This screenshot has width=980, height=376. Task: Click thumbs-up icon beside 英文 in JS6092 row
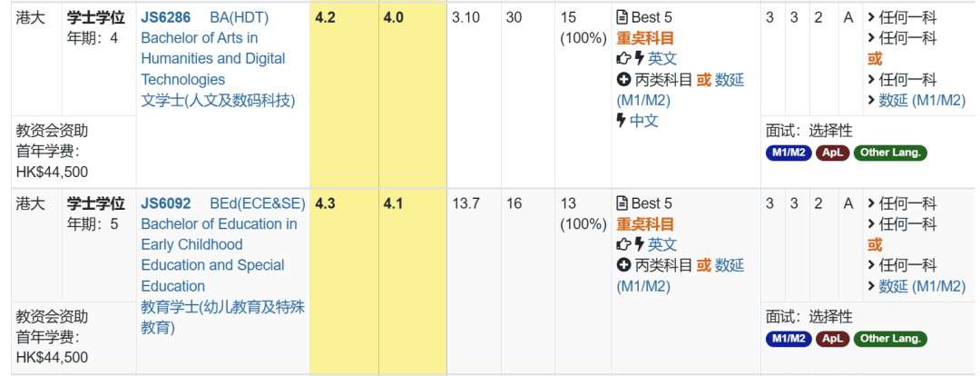click(623, 244)
